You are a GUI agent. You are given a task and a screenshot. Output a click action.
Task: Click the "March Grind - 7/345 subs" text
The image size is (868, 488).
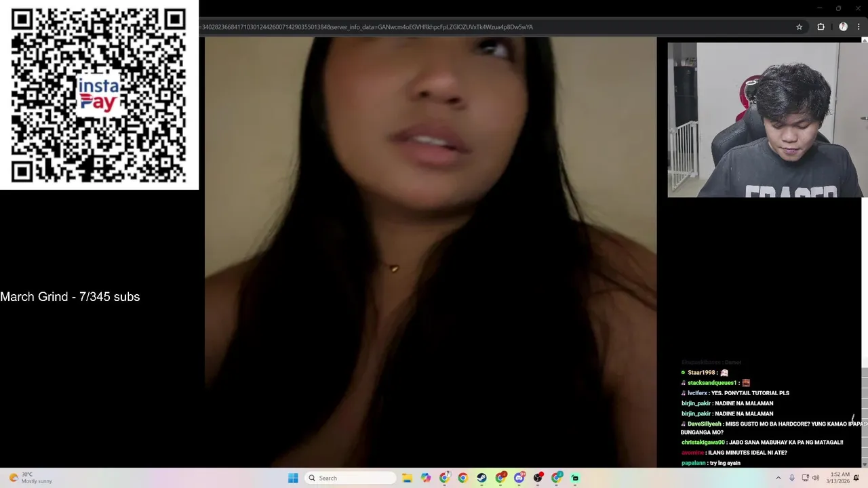70,297
